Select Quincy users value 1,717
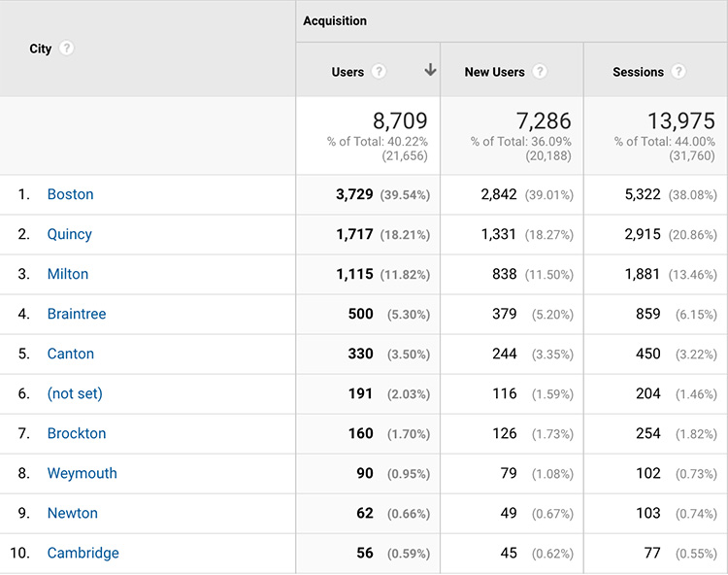Screen dimensions: 728x575 click(354, 234)
